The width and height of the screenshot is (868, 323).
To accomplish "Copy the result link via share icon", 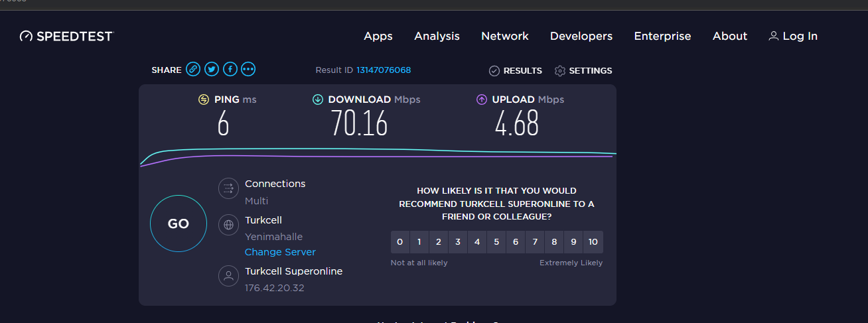I will [193, 69].
